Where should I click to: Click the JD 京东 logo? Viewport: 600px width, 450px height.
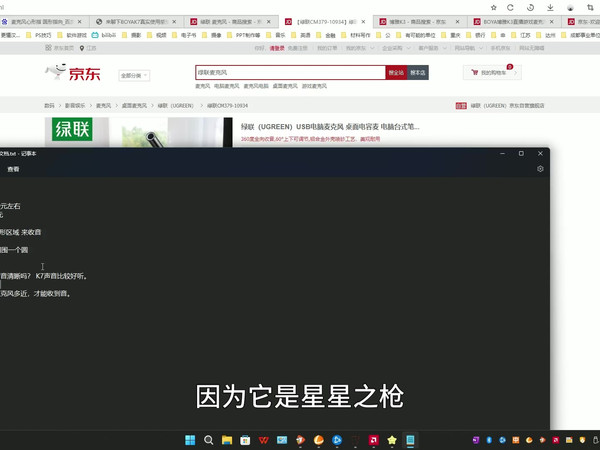pyautogui.click(x=73, y=72)
